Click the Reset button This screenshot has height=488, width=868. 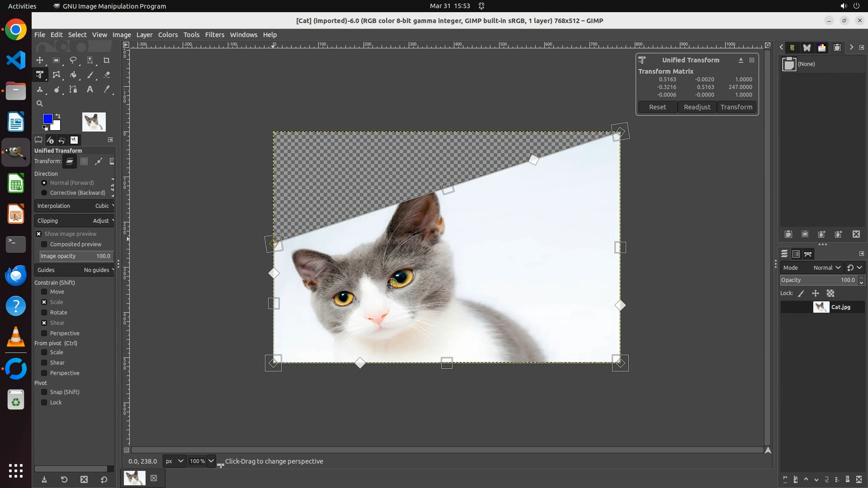pos(657,107)
